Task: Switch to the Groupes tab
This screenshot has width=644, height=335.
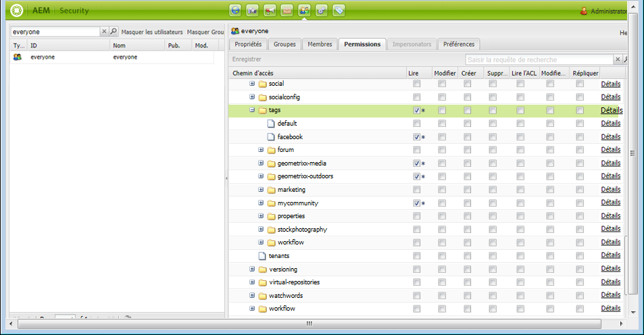Action: click(x=284, y=44)
